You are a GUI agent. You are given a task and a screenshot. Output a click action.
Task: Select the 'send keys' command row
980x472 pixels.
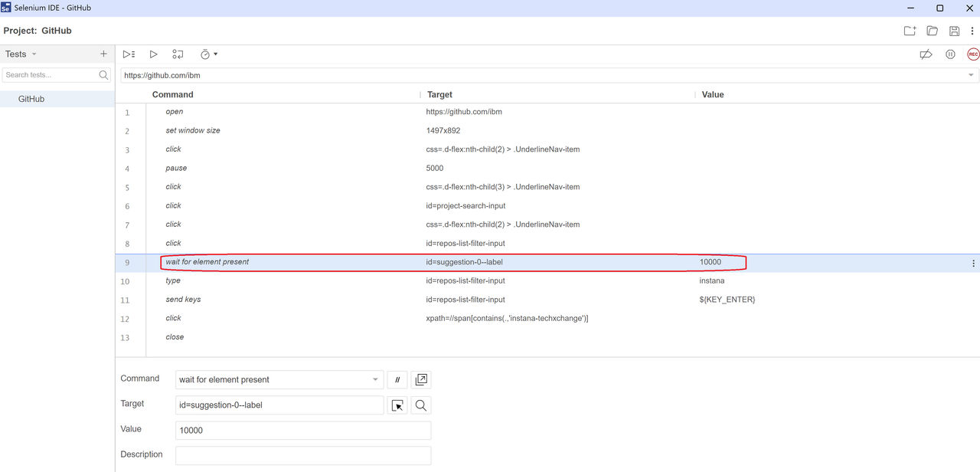[x=547, y=300]
